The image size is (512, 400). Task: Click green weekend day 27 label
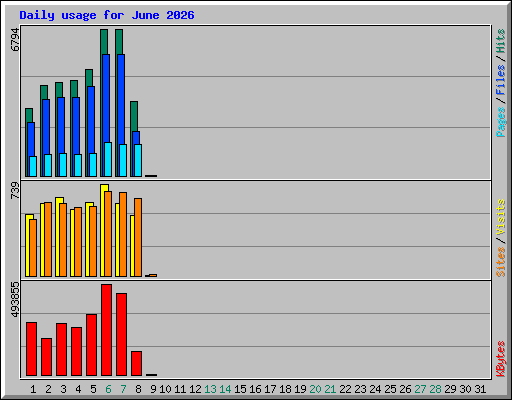(420, 389)
